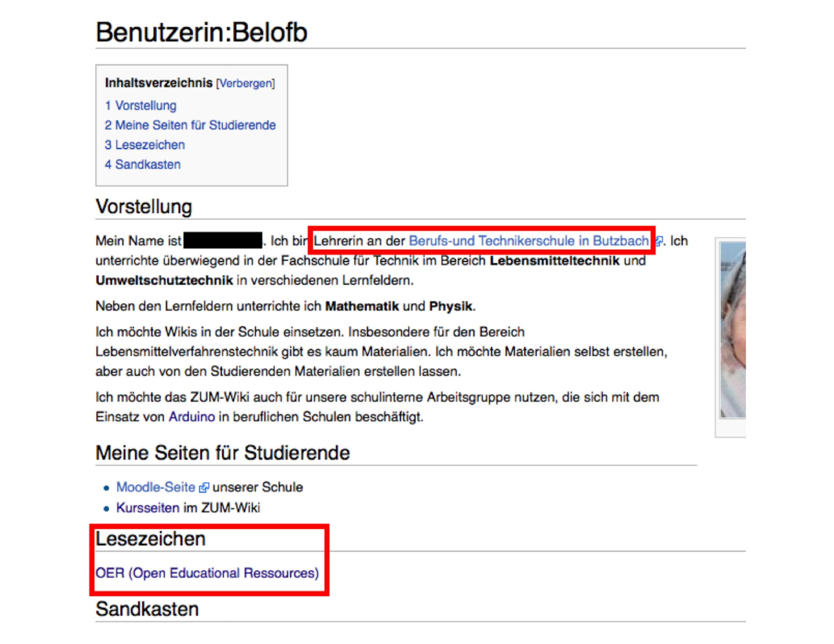
Task: Follow the Arduino link
Action: (192, 416)
